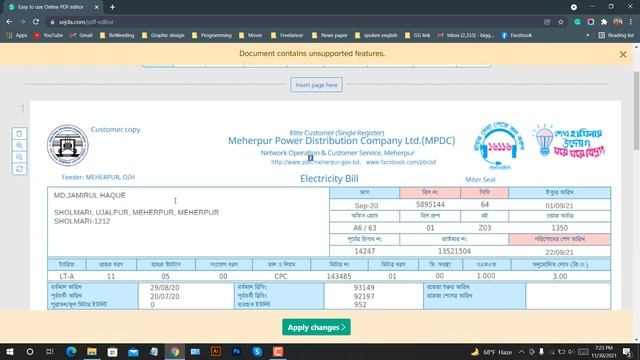Open the Movie bookmark folder

251,36
